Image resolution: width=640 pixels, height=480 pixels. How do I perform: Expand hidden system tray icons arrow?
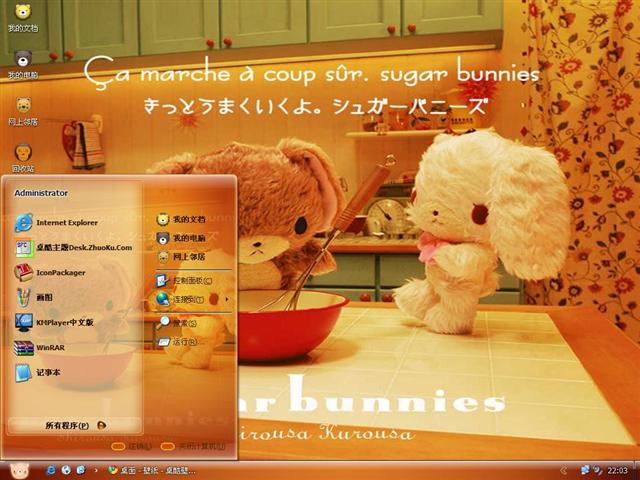pyautogui.click(x=564, y=471)
